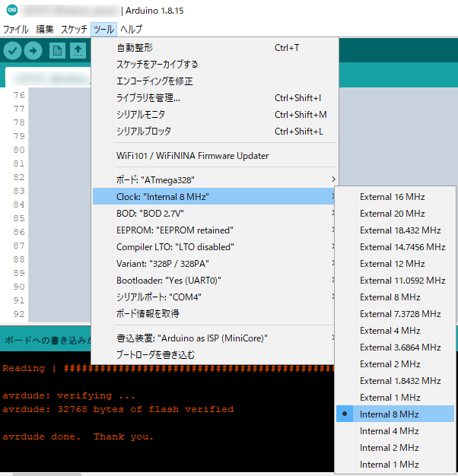Click ボード情報を取得 menu entry
Screen dimensions: 458x476
[x=214, y=313]
